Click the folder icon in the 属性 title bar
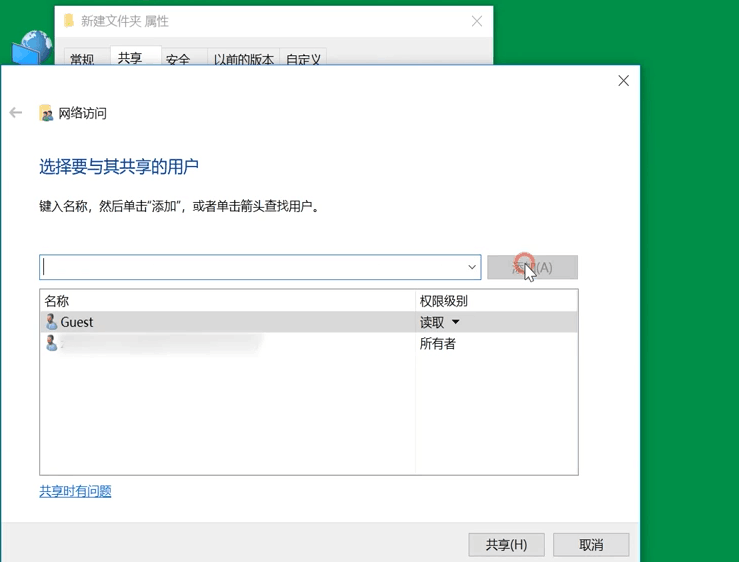 [x=69, y=21]
